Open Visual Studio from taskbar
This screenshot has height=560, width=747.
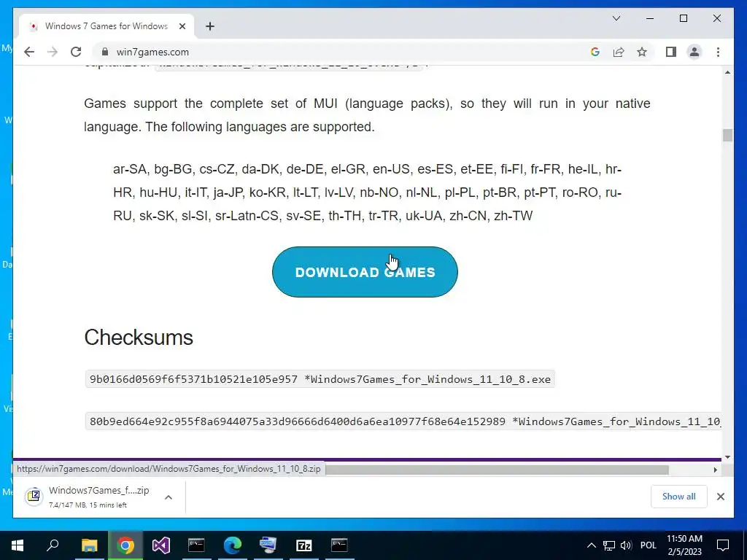pos(160,545)
